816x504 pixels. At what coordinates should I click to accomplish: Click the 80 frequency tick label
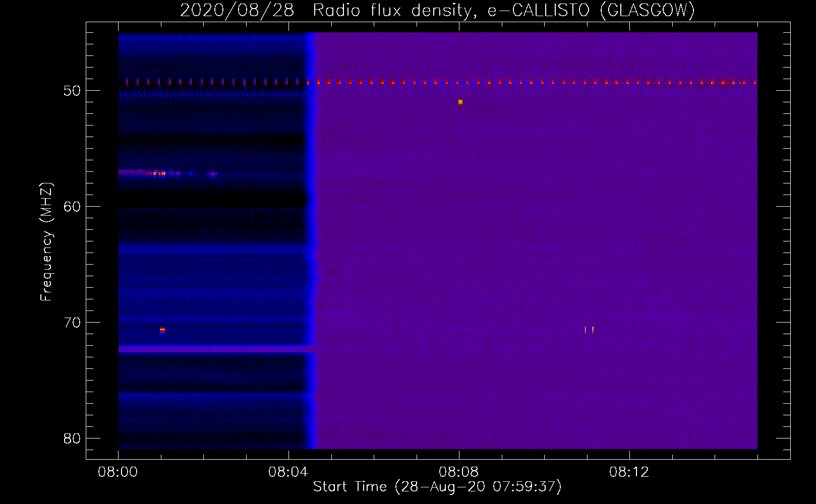click(x=72, y=438)
